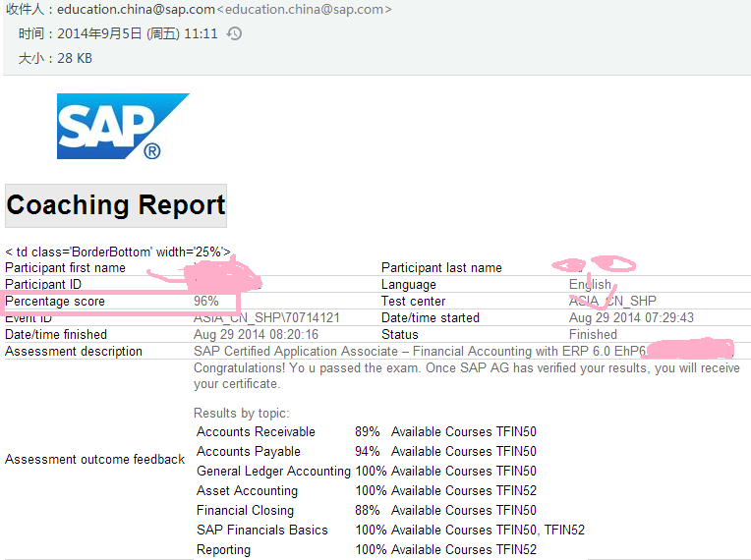This screenshot has height=560, width=751.
Task: Click the 88% score for Financial Closing
Action: click(x=368, y=510)
